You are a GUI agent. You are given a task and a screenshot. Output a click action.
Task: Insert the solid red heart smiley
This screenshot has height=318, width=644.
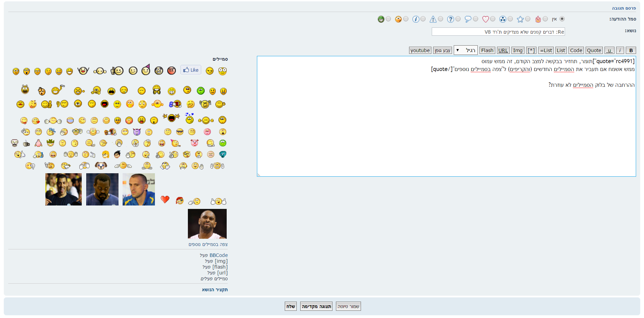(x=165, y=199)
